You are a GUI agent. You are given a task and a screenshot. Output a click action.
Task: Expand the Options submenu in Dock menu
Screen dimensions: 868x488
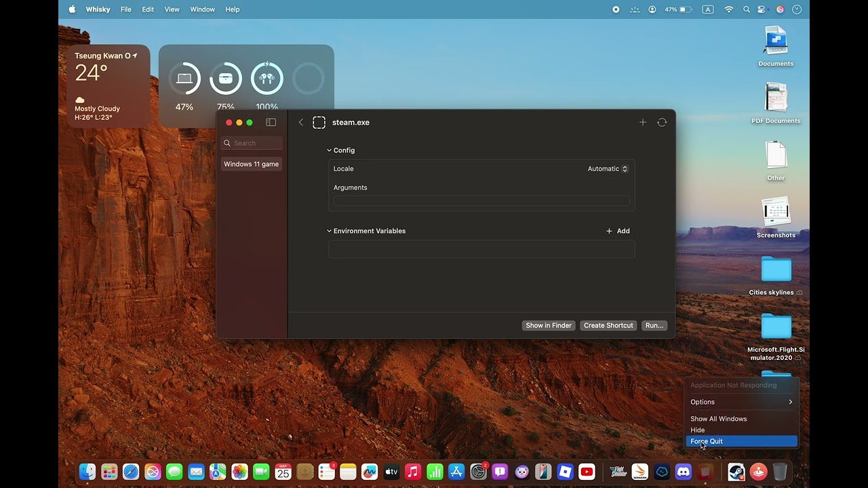click(742, 402)
